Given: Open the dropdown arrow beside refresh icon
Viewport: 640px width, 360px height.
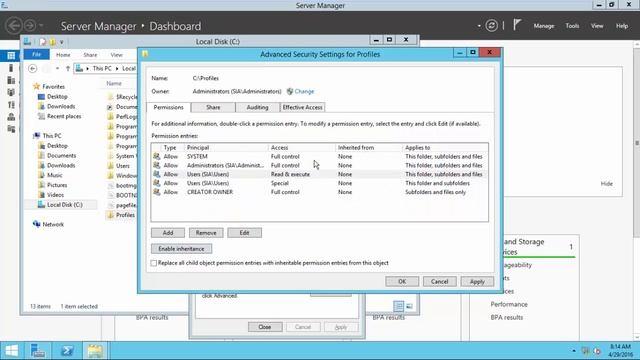Looking at the screenshot, I should [479, 26].
